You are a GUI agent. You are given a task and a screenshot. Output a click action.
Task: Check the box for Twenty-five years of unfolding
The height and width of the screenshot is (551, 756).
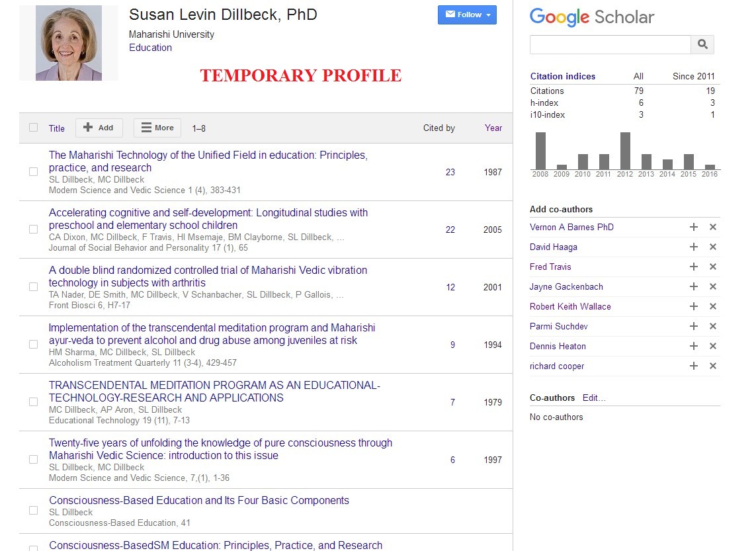point(33,460)
